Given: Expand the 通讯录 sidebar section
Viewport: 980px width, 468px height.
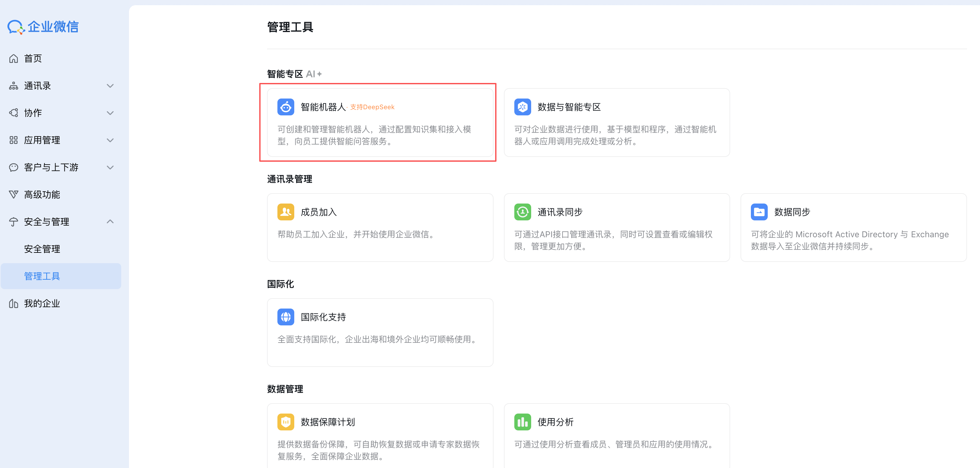Looking at the screenshot, I should pos(110,86).
